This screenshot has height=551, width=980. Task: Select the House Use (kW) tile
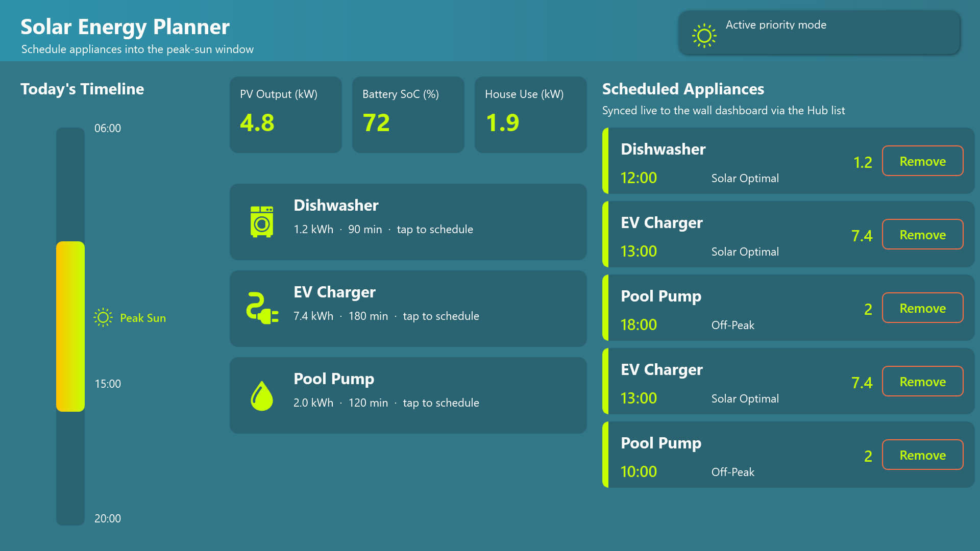tap(531, 115)
